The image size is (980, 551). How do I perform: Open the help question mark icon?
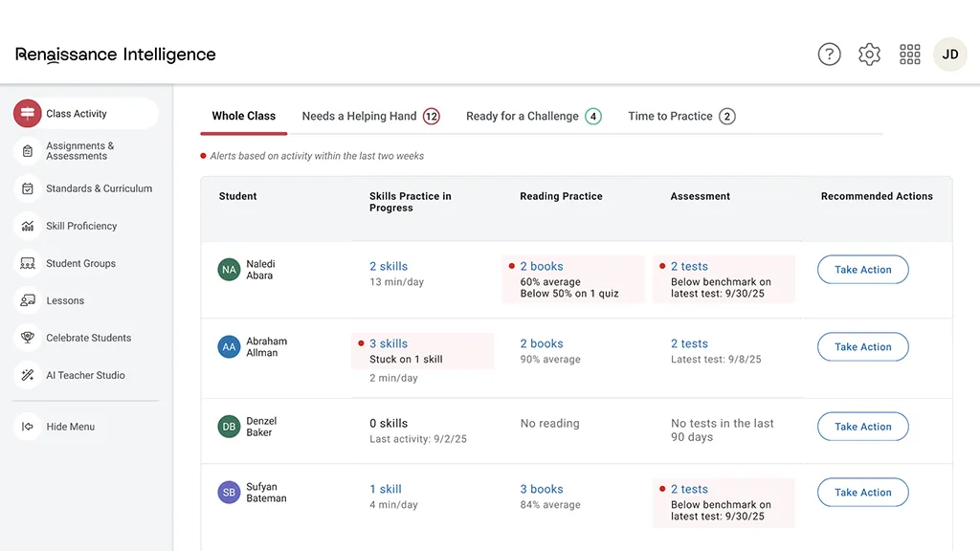click(x=829, y=55)
